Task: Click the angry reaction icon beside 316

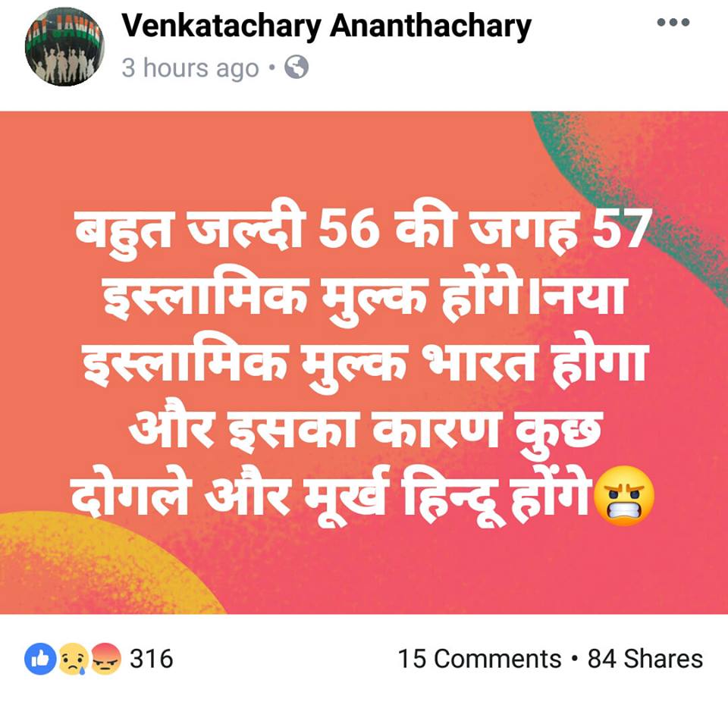Action: (x=105, y=659)
